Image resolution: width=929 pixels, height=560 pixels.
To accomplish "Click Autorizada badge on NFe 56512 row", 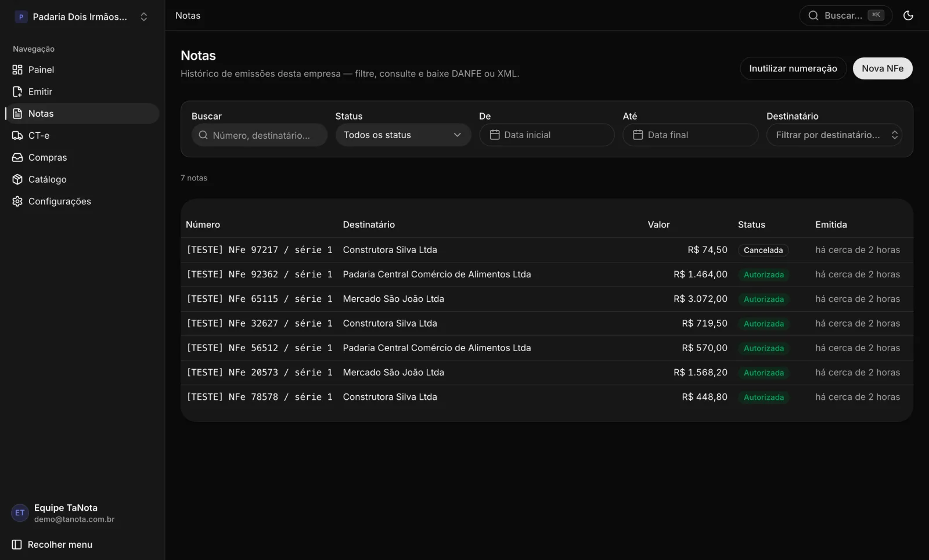I will click(764, 348).
